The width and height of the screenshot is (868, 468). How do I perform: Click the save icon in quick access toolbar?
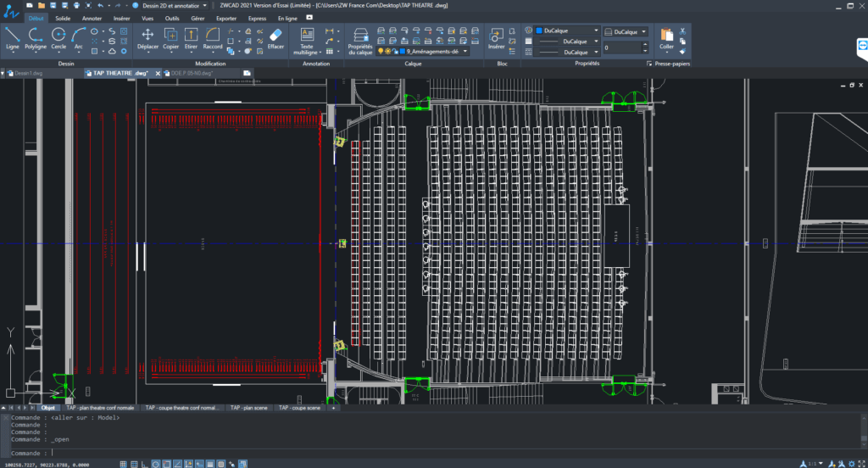click(x=53, y=6)
